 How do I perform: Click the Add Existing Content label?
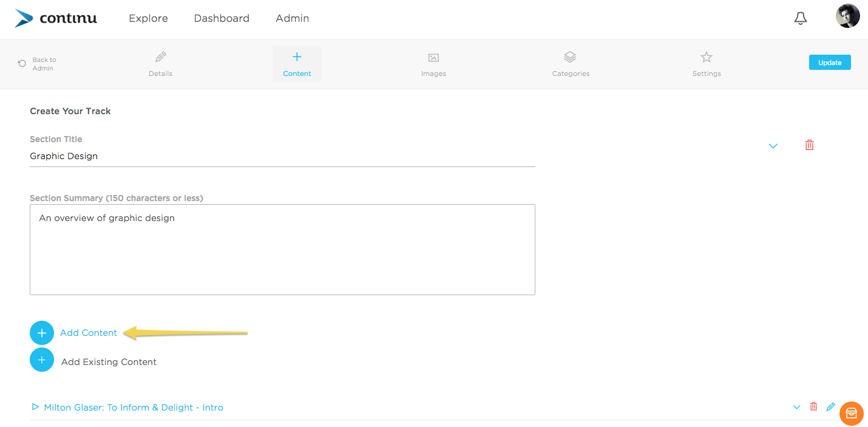[109, 362]
